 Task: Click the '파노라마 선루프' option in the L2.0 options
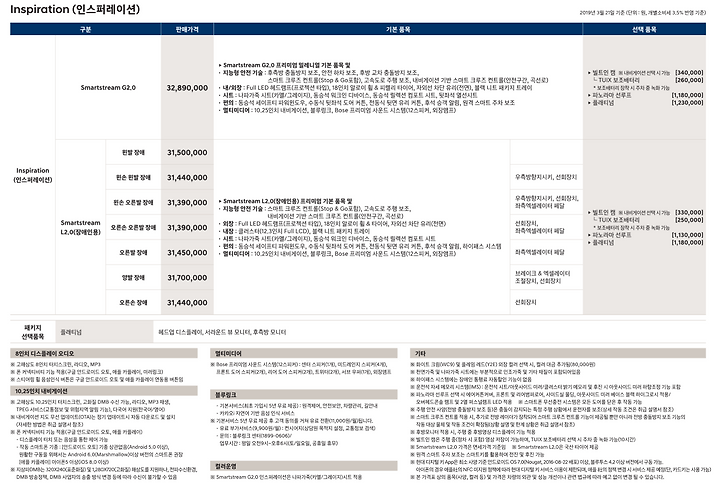pos(612,235)
